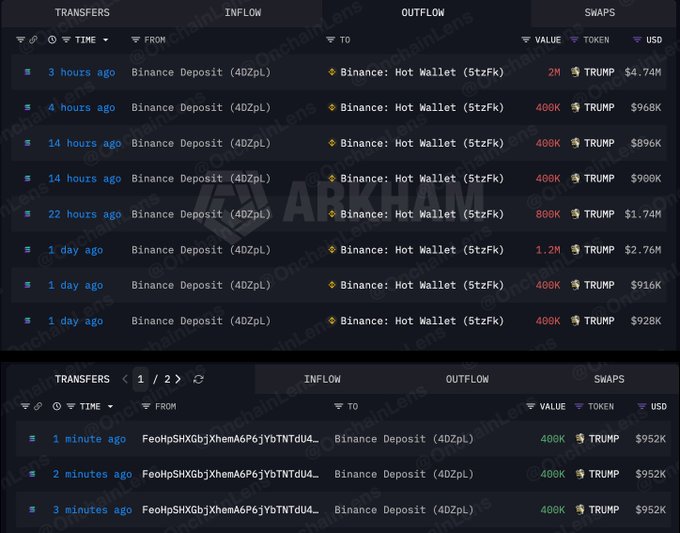Click the page number 1 field in pager
Viewport: 680px width, 533px height.
pos(141,379)
